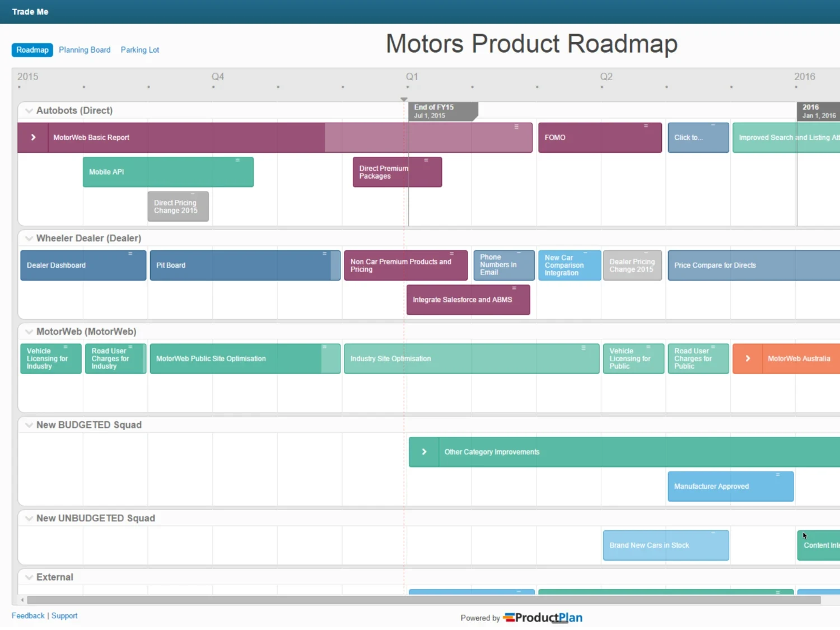Collapse the MotorWeb (MotorWeb) lane
The height and width of the screenshot is (630, 840).
pyautogui.click(x=29, y=332)
